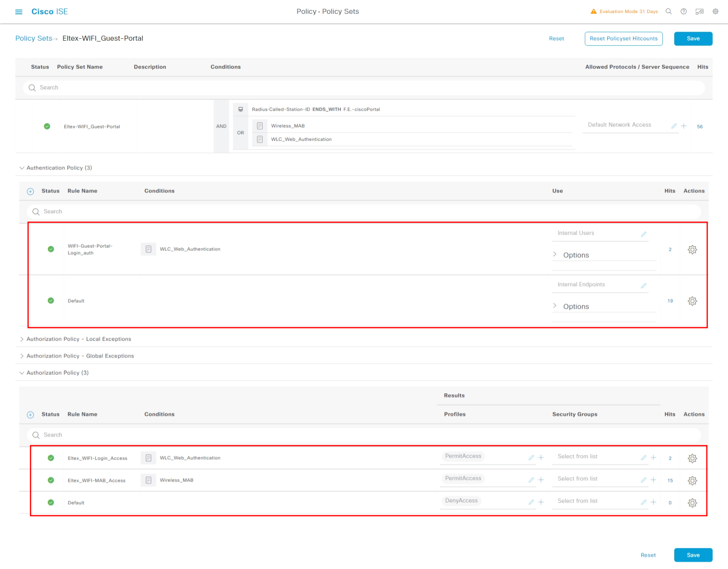Viewport: 728px width, 569px height.
Task: Click the top Save button
Action: 693,39
